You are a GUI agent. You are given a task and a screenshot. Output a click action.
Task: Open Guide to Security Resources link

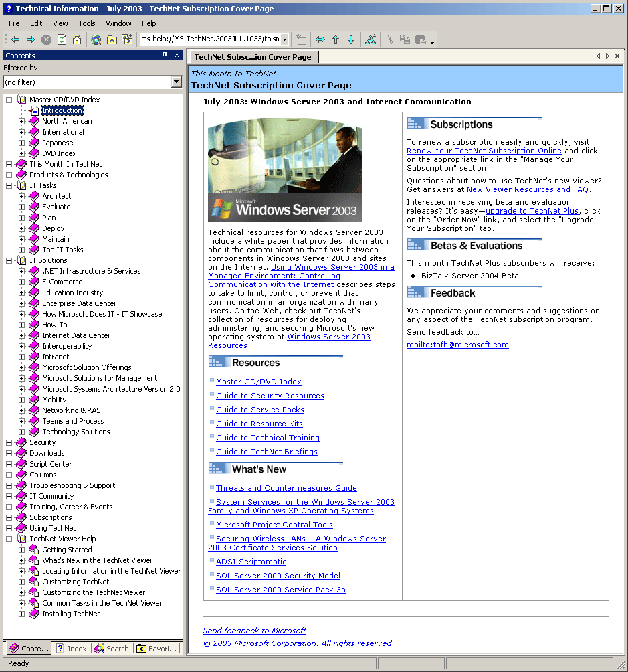[270, 396]
